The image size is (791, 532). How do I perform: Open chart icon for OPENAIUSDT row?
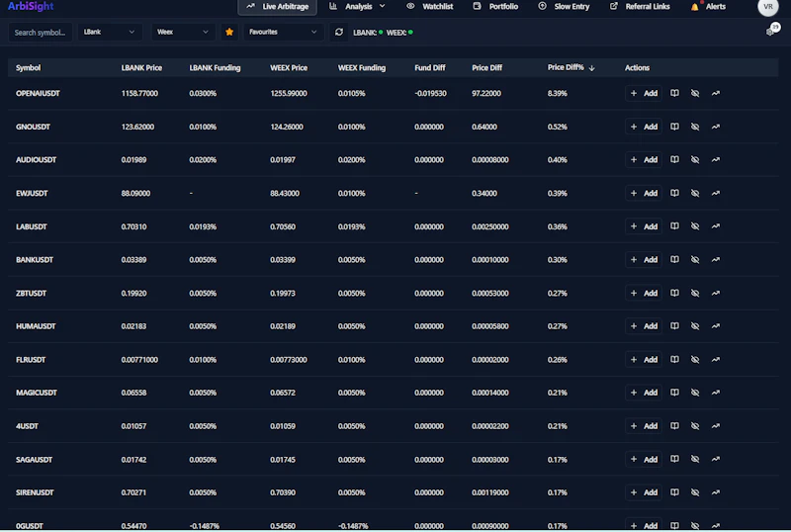click(x=716, y=93)
